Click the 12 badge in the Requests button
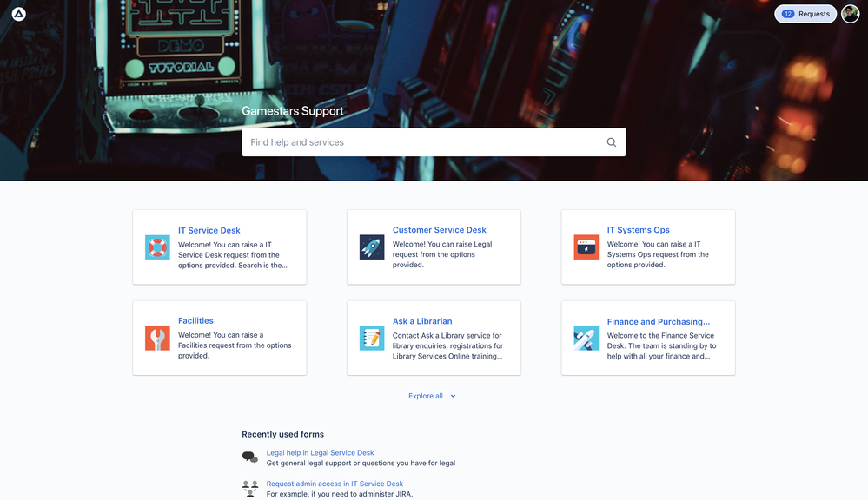Image resolution: width=868 pixels, height=500 pixels. 788,14
